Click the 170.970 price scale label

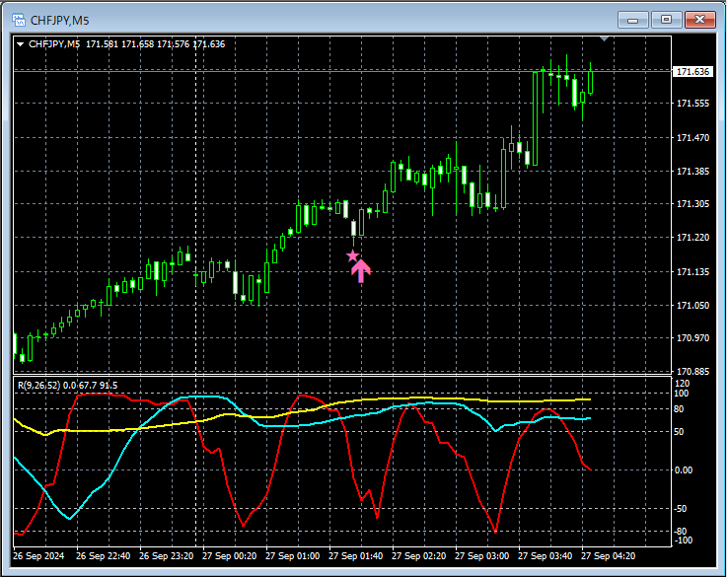(x=693, y=338)
